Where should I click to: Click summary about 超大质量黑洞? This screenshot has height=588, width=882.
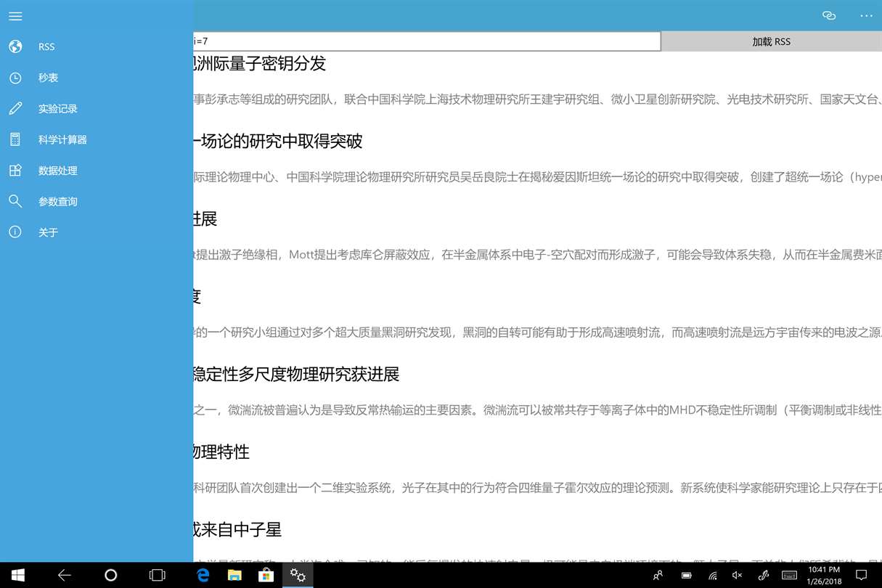pyautogui.click(x=537, y=332)
